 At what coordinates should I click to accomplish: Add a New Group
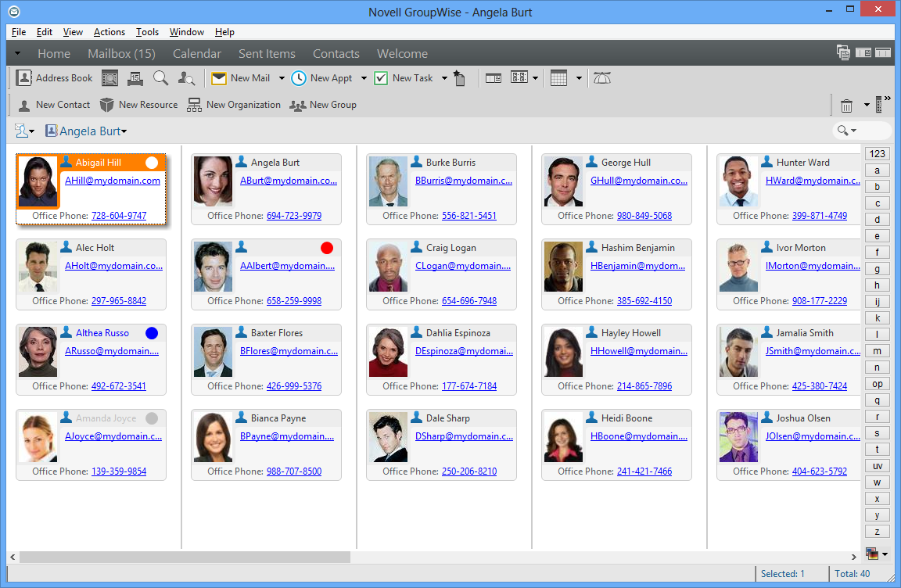click(x=323, y=105)
